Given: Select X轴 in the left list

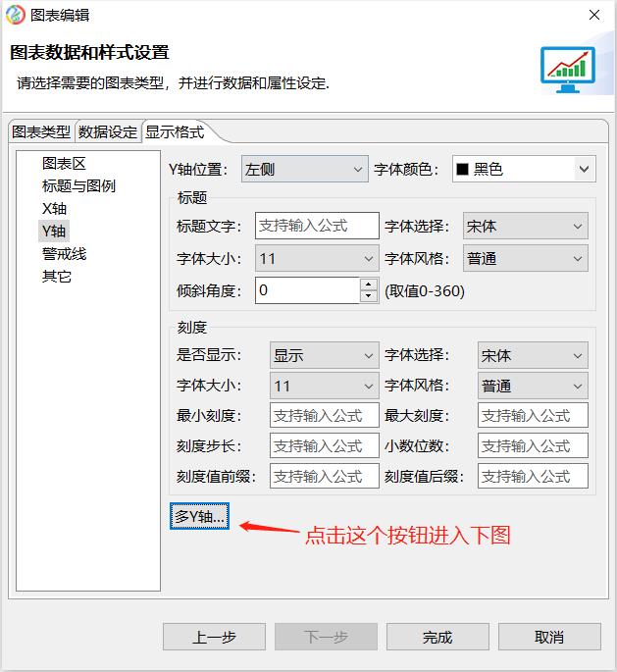Looking at the screenshot, I should (54, 209).
